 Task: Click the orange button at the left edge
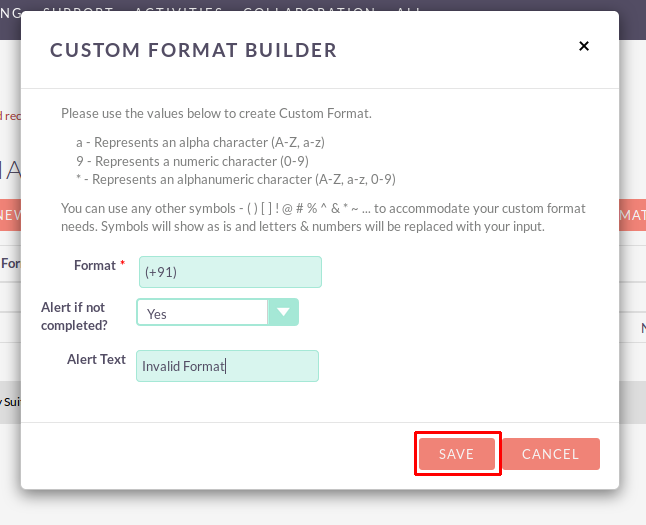pos(10,215)
